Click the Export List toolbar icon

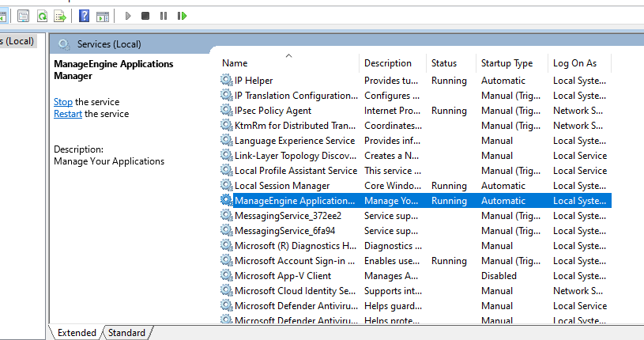[x=60, y=16]
